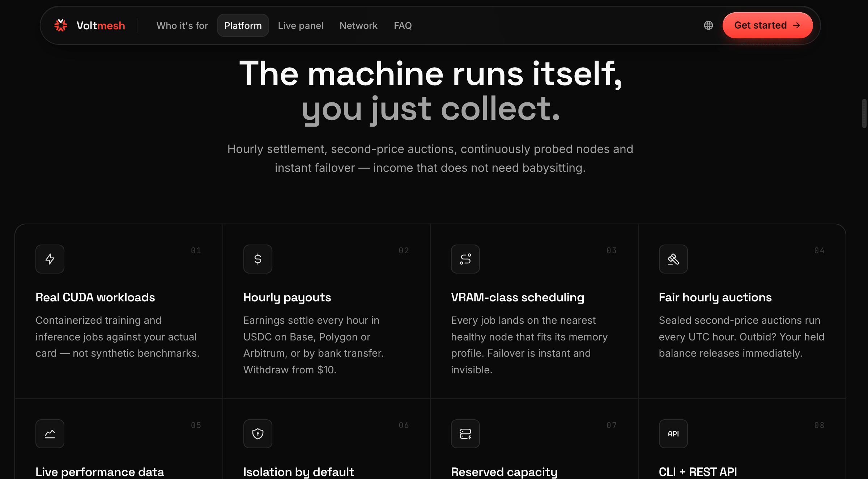Click the page vertical scrollbar thumb

point(864,113)
